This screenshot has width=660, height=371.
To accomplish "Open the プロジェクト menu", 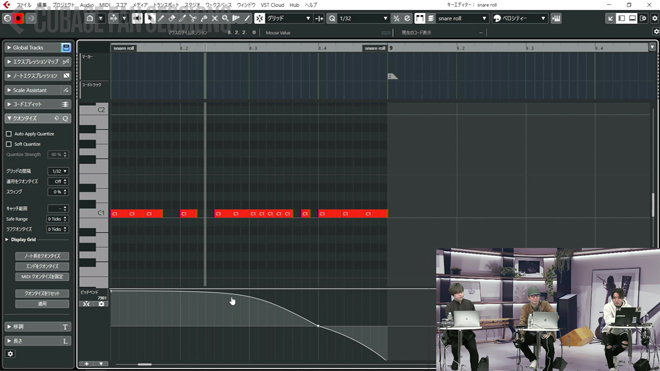I will [63, 5].
